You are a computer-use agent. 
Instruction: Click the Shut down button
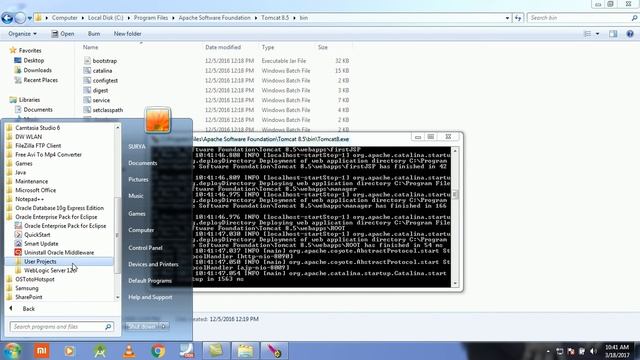click(142, 327)
